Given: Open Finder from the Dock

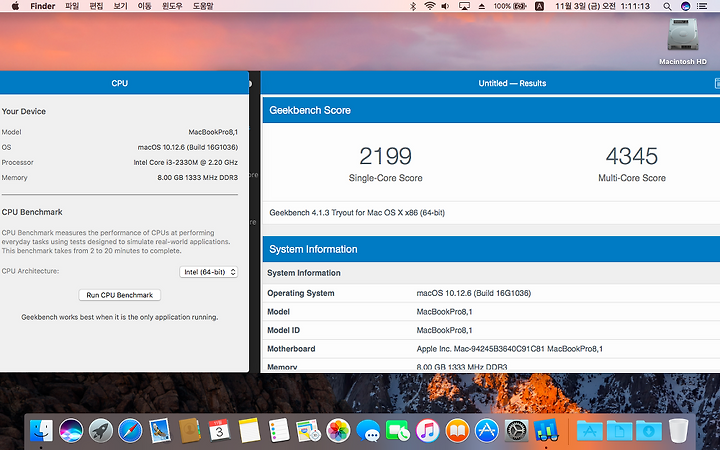Looking at the screenshot, I should tap(41, 431).
